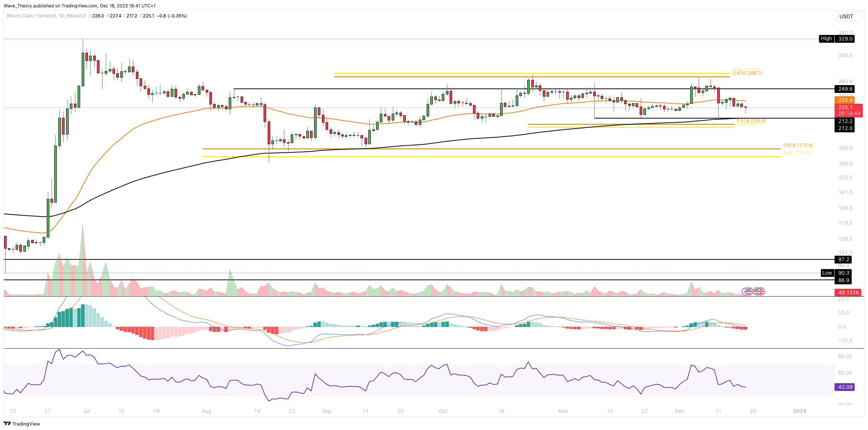Screen dimensions: 868x430
Task: Click the black Low label tag
Action: pyautogui.click(x=827, y=273)
